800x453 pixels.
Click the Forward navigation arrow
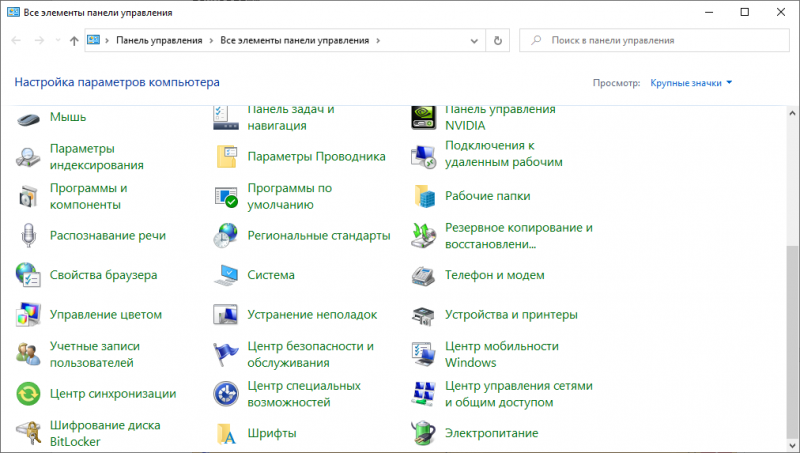click(x=39, y=40)
